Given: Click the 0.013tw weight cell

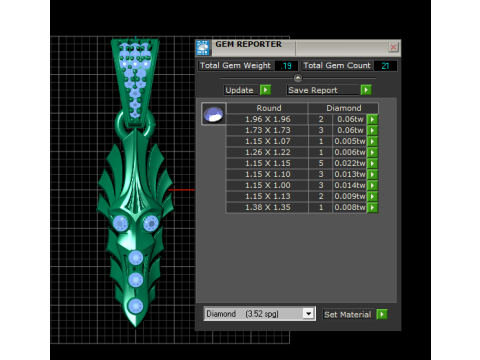Looking at the screenshot, I should [x=350, y=174].
